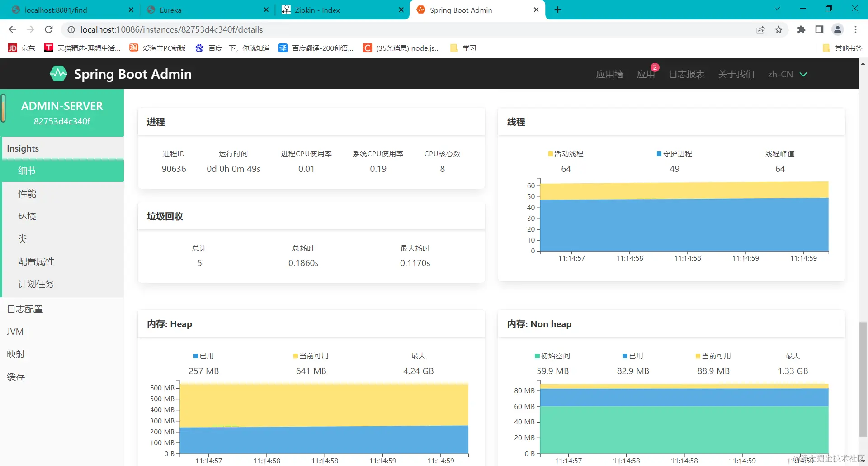Open 应用墙 in the top navigation

(609, 74)
